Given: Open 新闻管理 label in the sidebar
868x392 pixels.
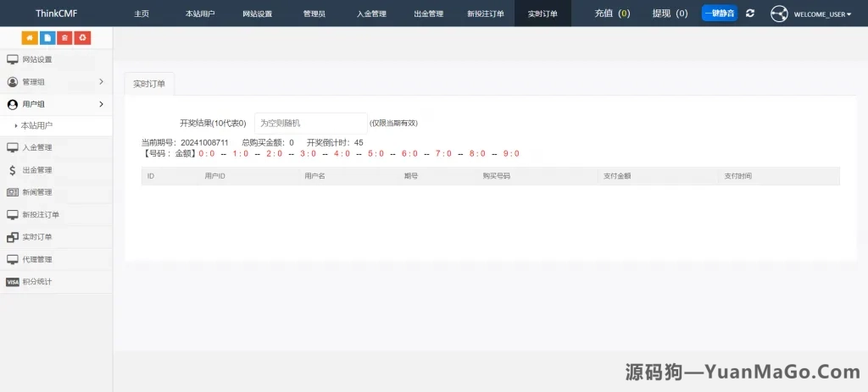Looking at the screenshot, I should 37,192.
